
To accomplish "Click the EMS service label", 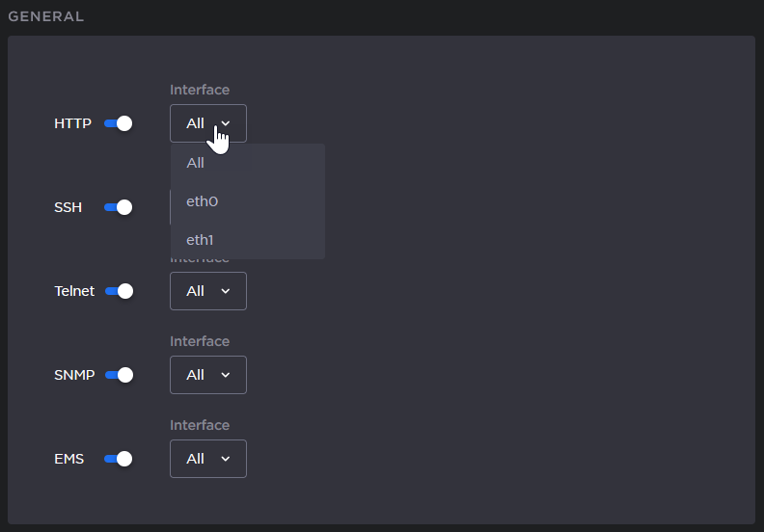I will 69,459.
